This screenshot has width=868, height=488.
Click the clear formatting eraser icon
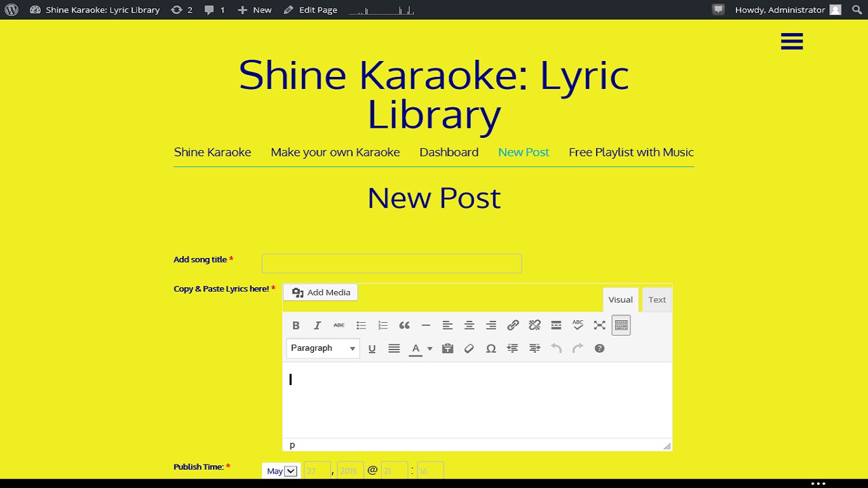pyautogui.click(x=469, y=348)
